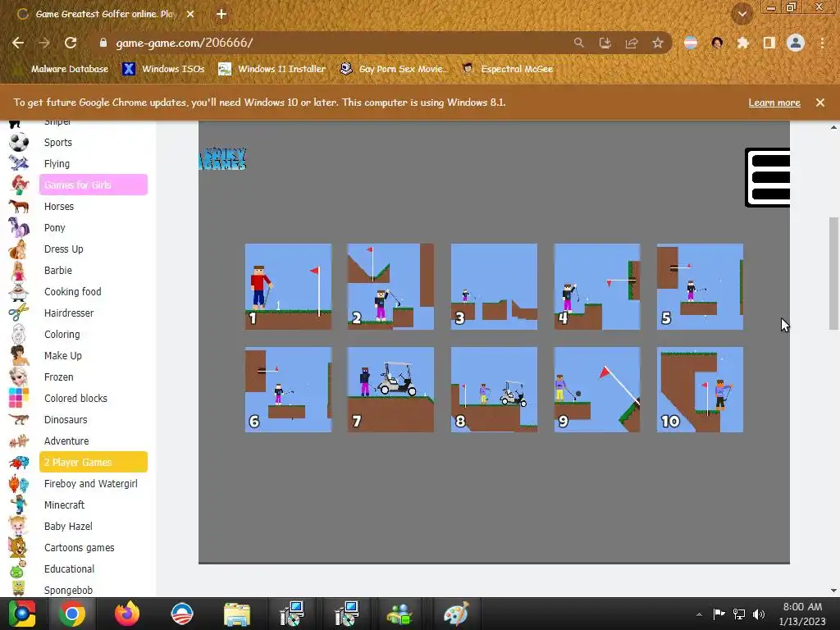Open Hairdresser category
Screen dimensions: 840x630
(69, 313)
